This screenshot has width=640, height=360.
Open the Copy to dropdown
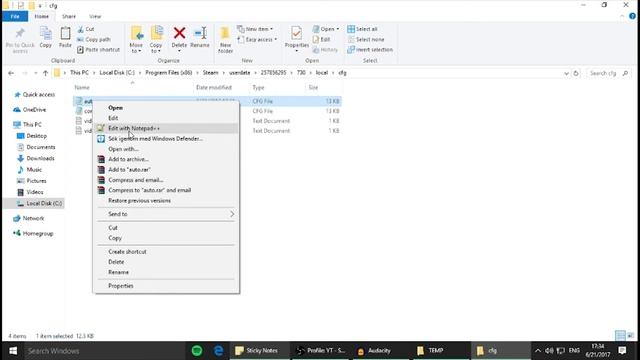(156, 40)
